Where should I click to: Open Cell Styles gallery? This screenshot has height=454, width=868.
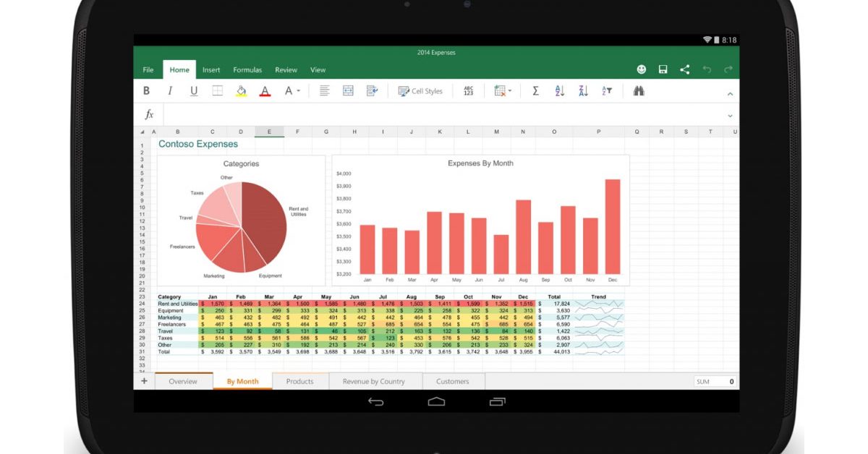(420, 91)
